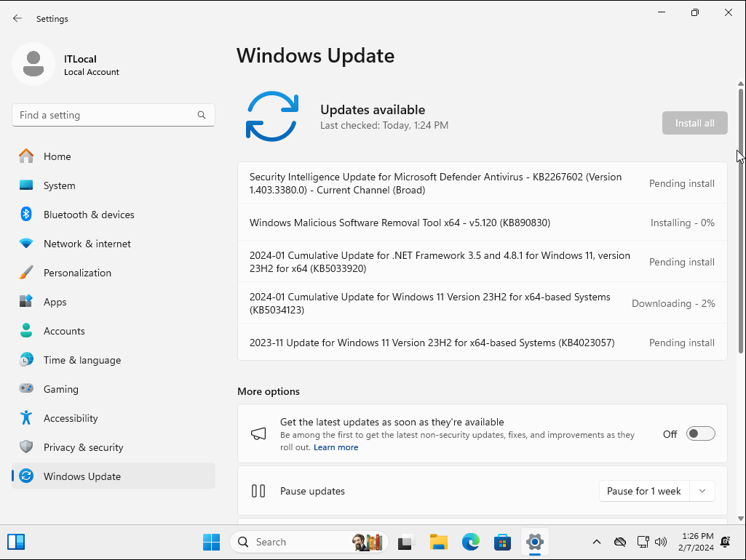Click the Installing - 0% status text
This screenshot has height=560, width=746.
click(682, 223)
